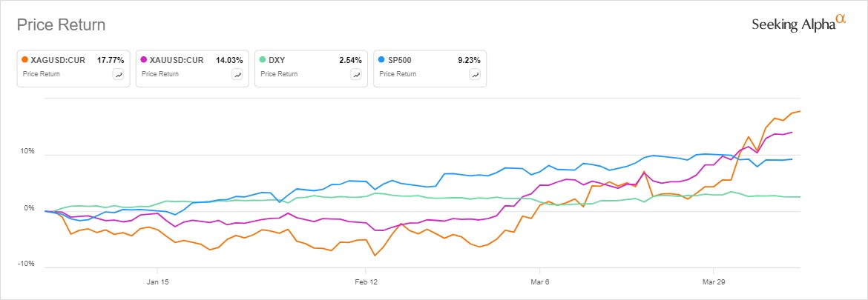Select the SP500 ticker label
The width and height of the screenshot is (868, 300).
point(400,59)
